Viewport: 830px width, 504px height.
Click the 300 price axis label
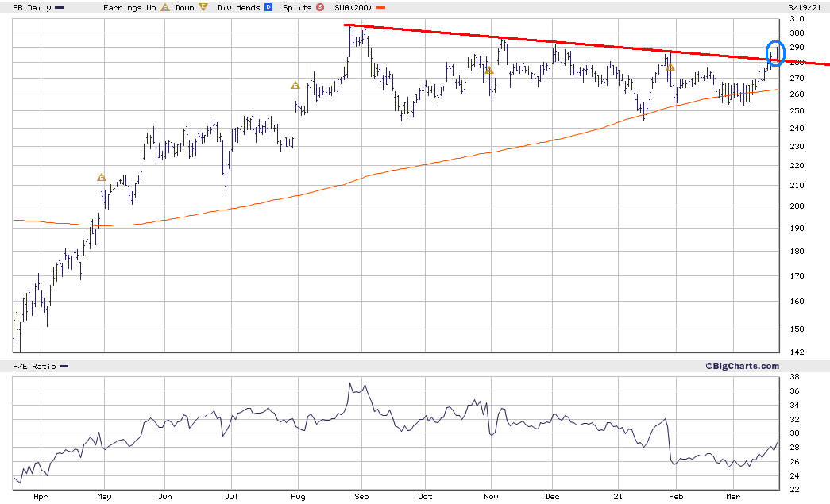click(797, 33)
